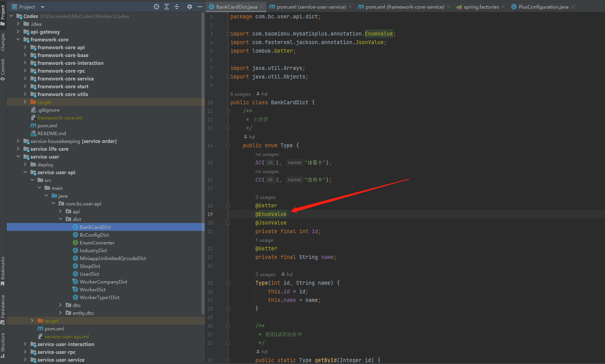
Task: Expand the entity.dto package
Action: point(60,313)
